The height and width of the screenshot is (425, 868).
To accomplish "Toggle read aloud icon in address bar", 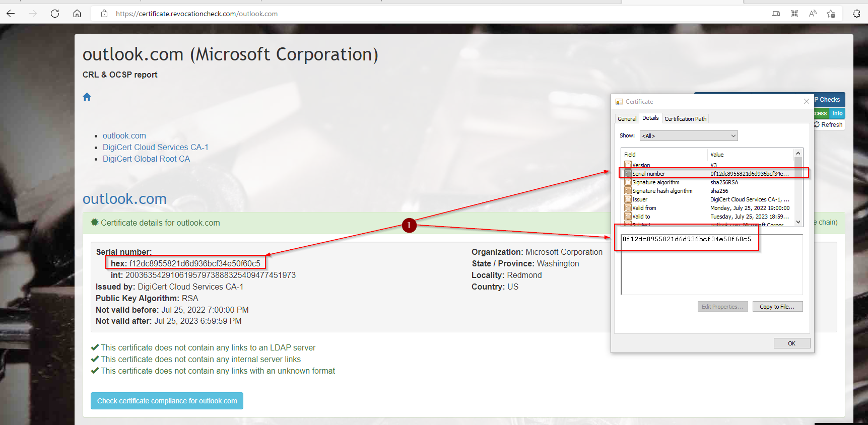I will (813, 14).
